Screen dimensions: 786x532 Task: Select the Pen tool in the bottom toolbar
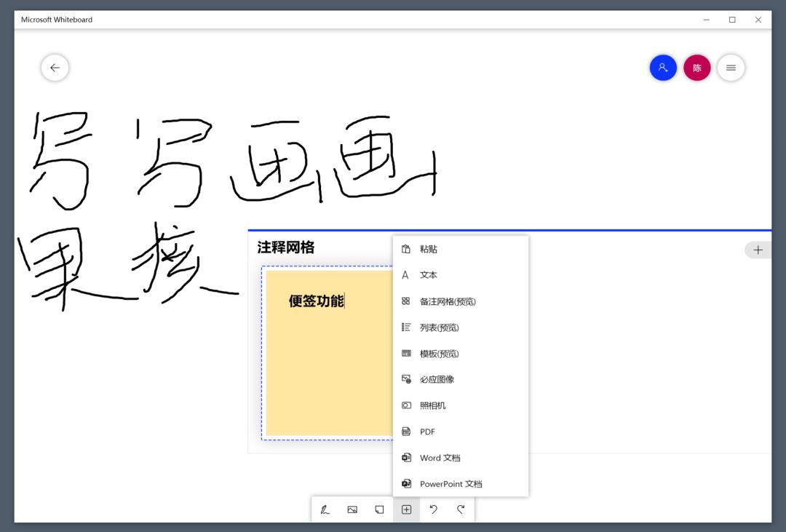click(x=325, y=509)
